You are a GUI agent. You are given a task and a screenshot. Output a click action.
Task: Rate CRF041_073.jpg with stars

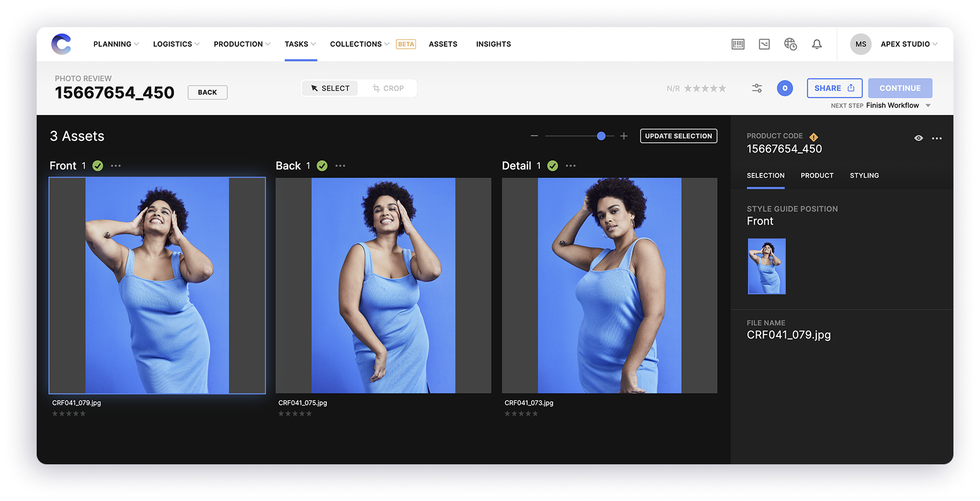point(521,414)
